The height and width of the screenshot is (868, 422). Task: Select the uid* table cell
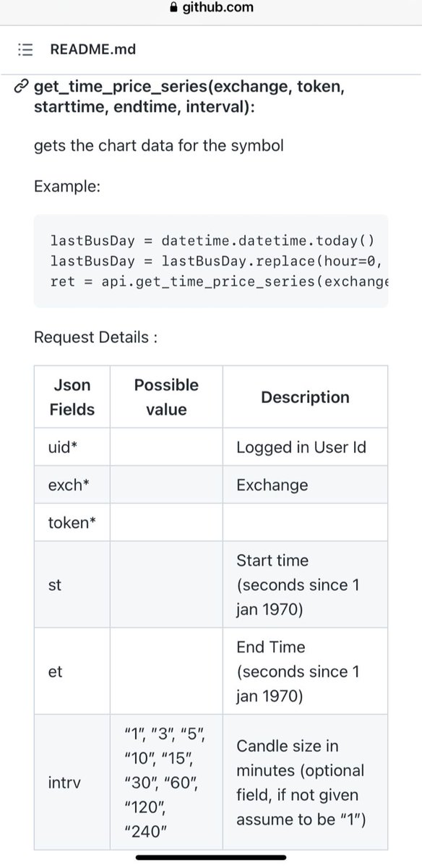coord(72,447)
